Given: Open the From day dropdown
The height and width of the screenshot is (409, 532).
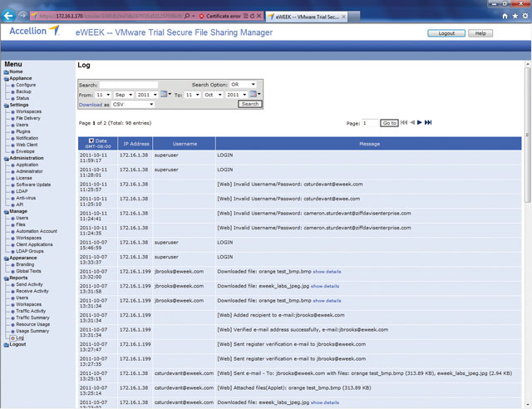Looking at the screenshot, I should coord(103,95).
